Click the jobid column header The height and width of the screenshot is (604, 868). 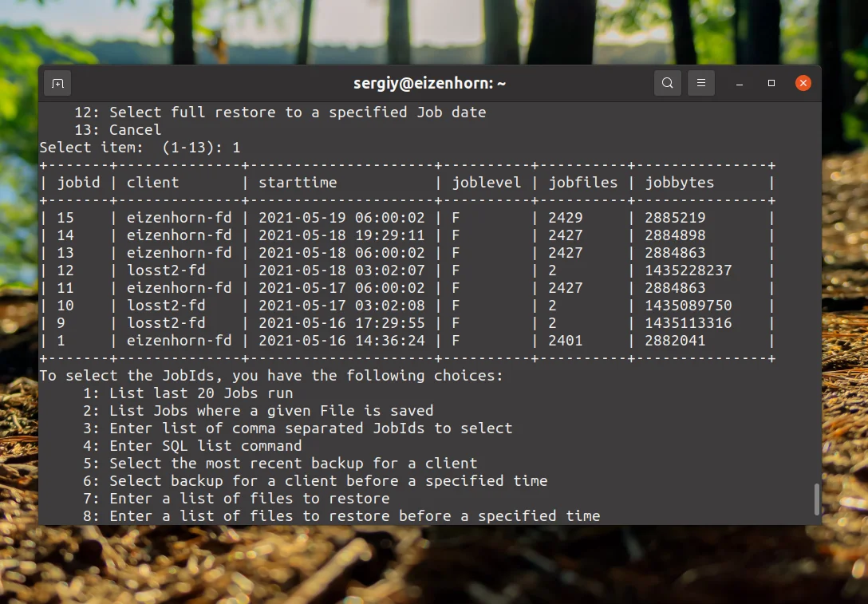click(x=78, y=183)
